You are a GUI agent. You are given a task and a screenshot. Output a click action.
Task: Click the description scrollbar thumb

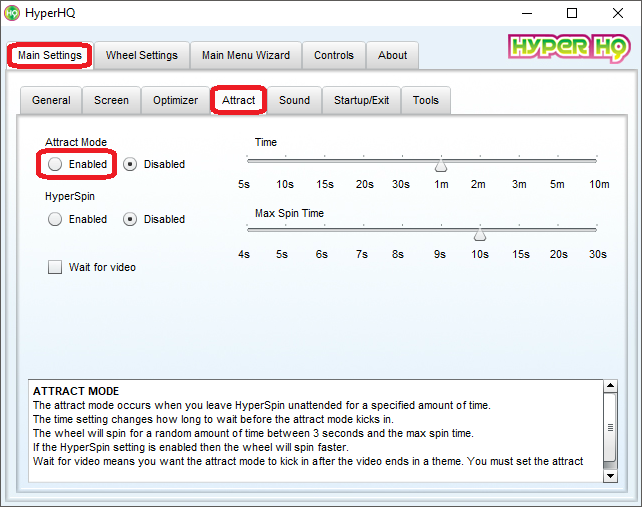[x=610, y=428]
